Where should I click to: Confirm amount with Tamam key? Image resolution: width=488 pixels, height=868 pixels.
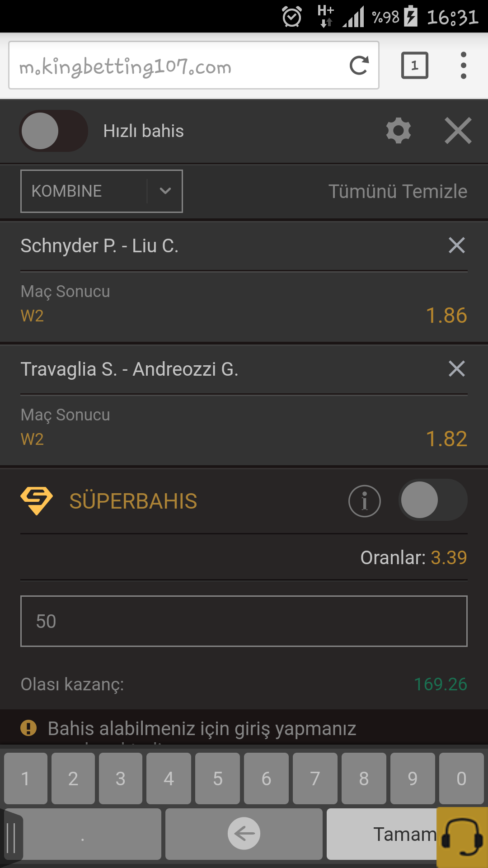pos(382,834)
